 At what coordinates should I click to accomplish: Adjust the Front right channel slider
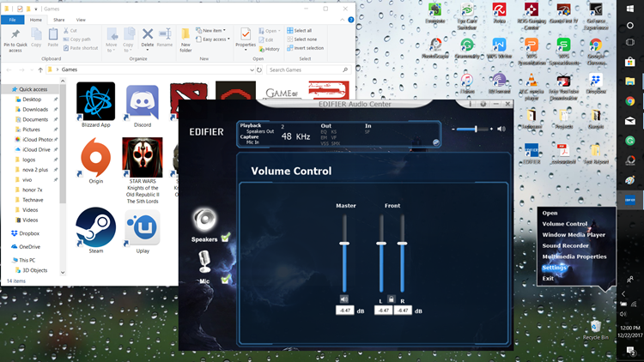point(402,244)
